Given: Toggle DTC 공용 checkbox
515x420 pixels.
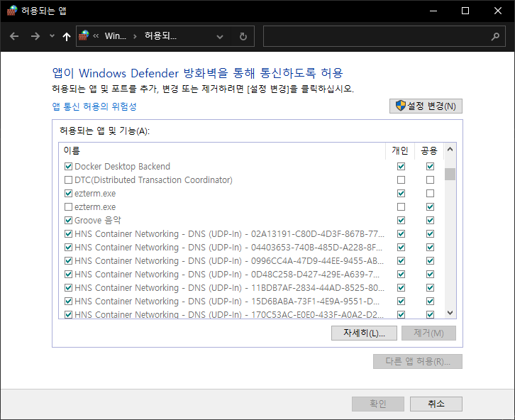Looking at the screenshot, I should click(x=431, y=180).
